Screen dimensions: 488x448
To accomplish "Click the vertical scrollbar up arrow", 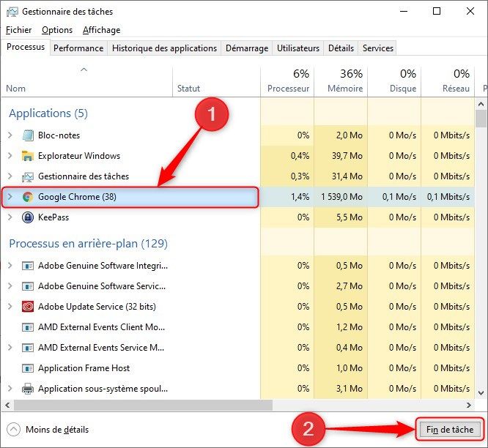I will tap(481, 104).
